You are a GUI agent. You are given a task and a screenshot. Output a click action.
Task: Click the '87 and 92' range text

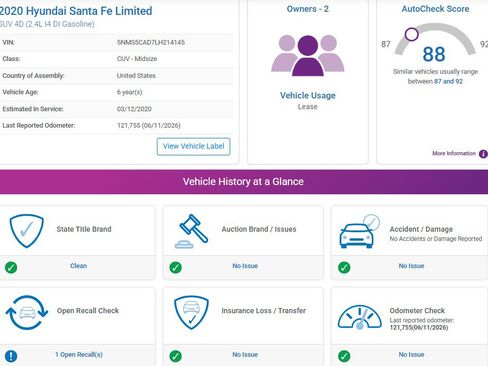[x=448, y=81]
